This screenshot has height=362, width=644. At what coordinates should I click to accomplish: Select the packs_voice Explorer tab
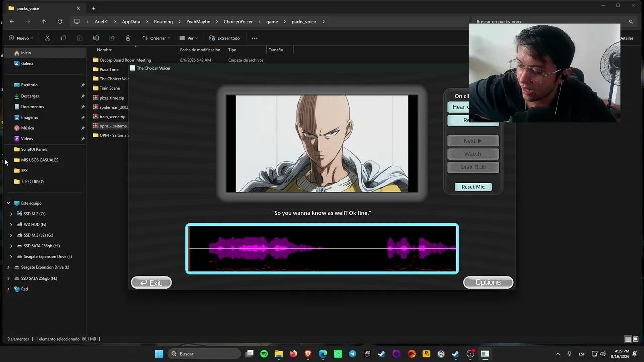[x=44, y=8]
